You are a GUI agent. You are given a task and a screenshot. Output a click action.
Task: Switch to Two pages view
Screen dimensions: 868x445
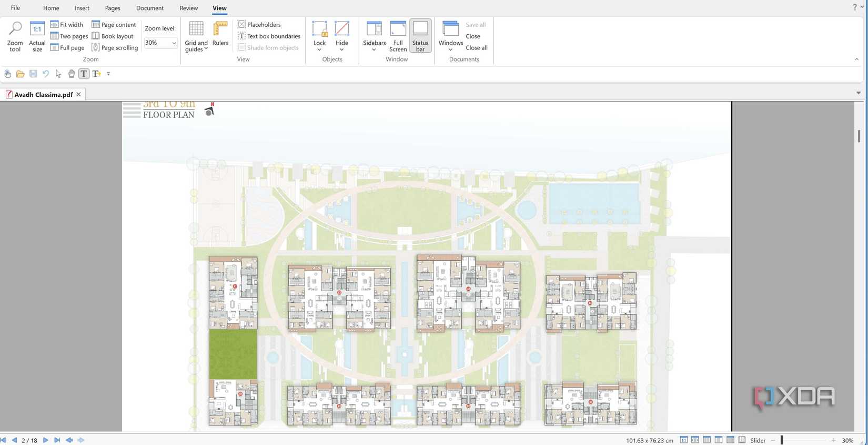click(69, 36)
